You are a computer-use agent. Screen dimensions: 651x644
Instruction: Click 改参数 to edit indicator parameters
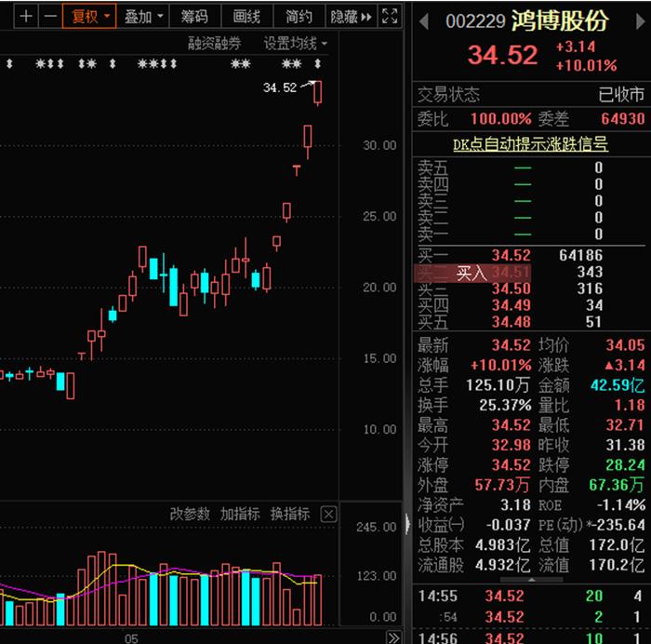[x=190, y=514]
